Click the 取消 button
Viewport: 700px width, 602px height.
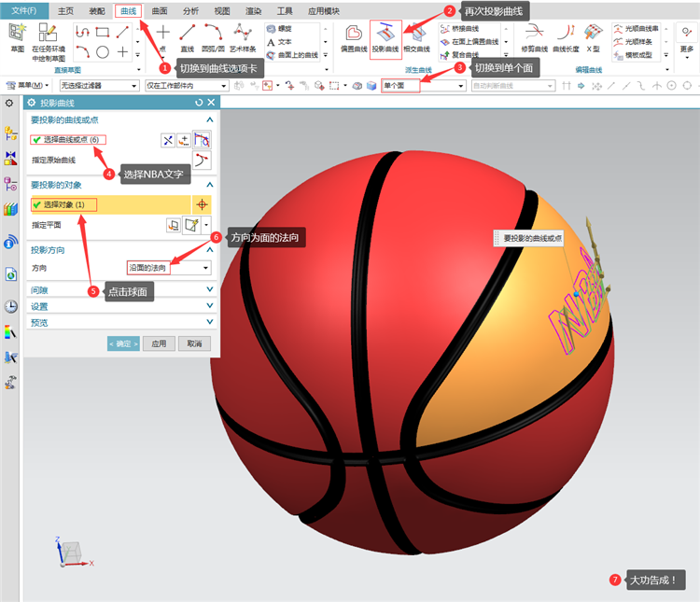pyautogui.click(x=194, y=343)
